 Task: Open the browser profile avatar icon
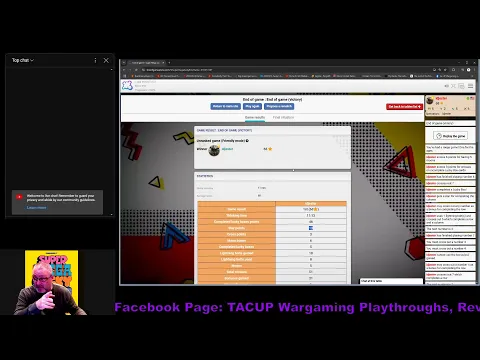[x=468, y=70]
